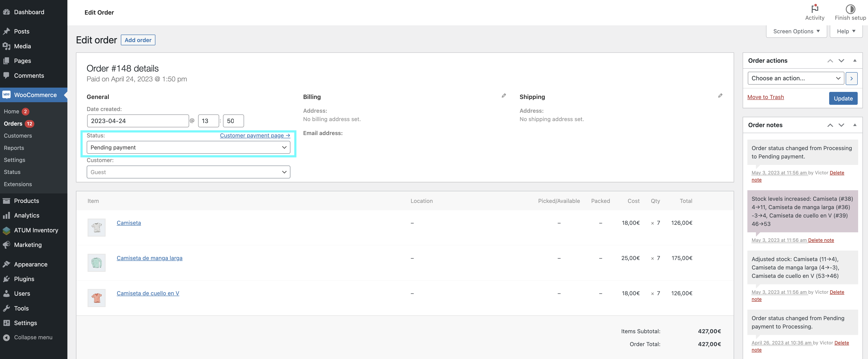The height and width of the screenshot is (359, 868).
Task: Click the Users person icon
Action: (x=6, y=294)
